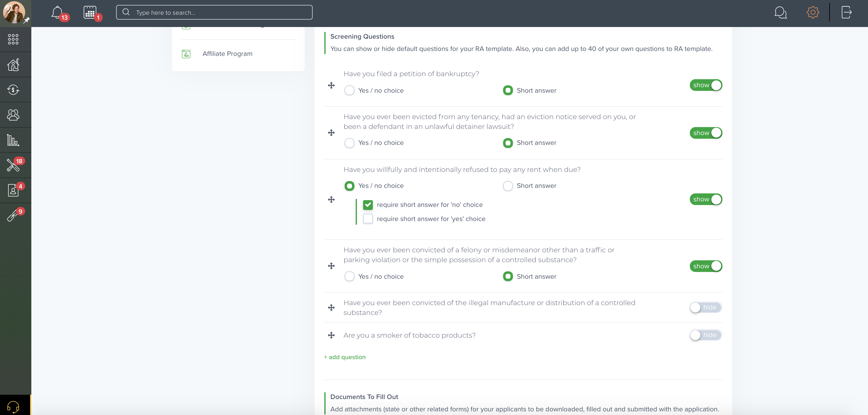Image resolution: width=868 pixels, height=415 pixels.
Task: Click the Screening Questions heading
Action: pyautogui.click(x=362, y=37)
